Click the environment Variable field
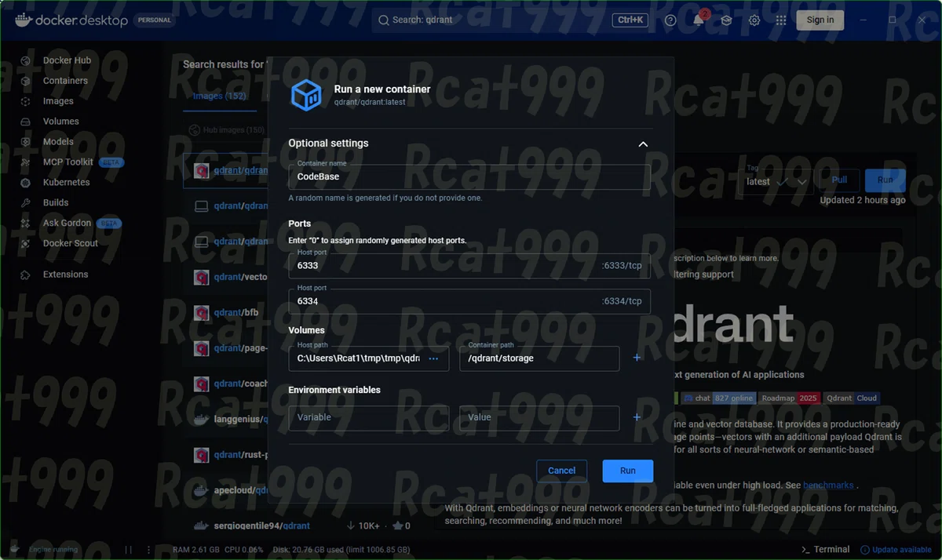This screenshot has height=560, width=942. coord(369,417)
